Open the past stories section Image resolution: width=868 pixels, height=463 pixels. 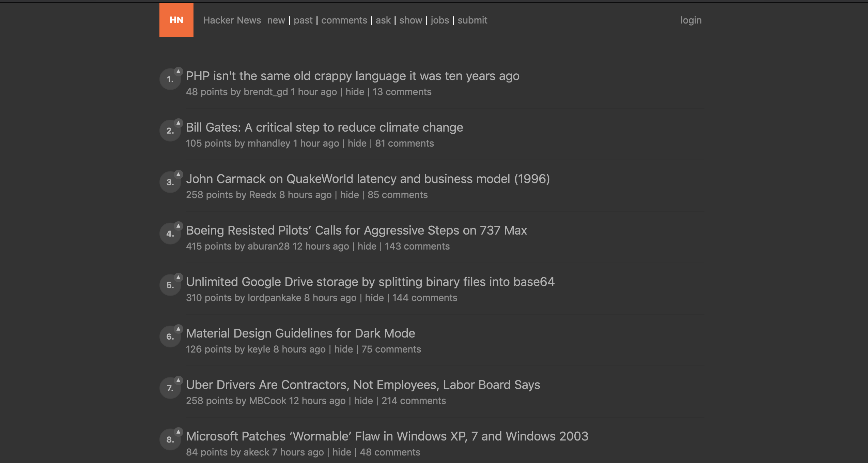303,20
